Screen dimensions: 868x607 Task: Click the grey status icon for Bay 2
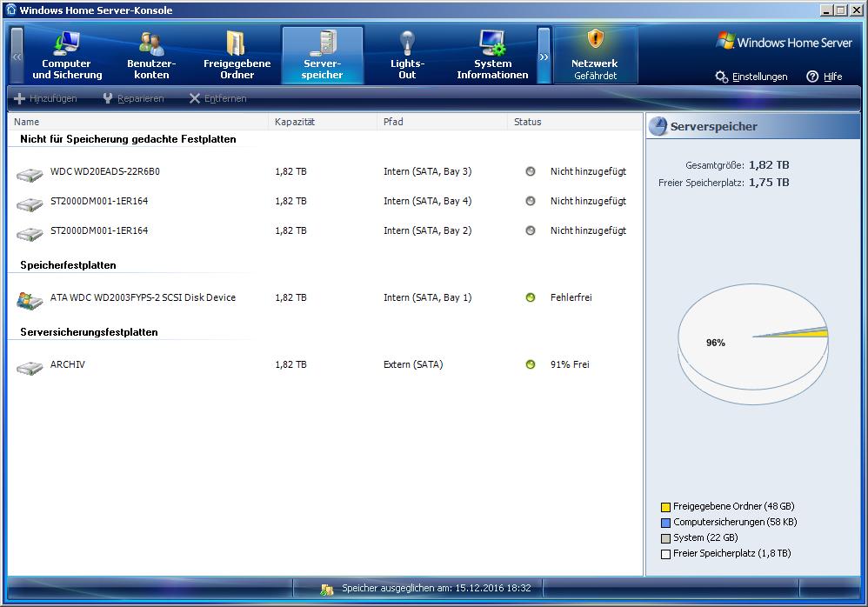[531, 230]
